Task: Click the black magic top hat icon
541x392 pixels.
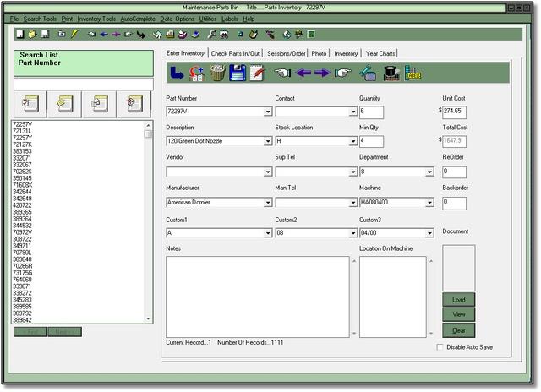Action: coord(391,73)
